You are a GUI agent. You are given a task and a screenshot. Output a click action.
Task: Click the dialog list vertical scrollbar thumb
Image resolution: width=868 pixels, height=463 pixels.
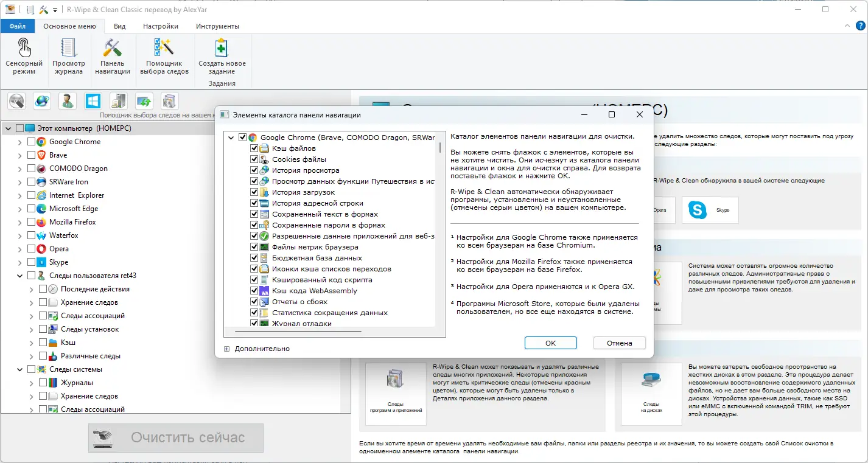[x=440, y=147]
